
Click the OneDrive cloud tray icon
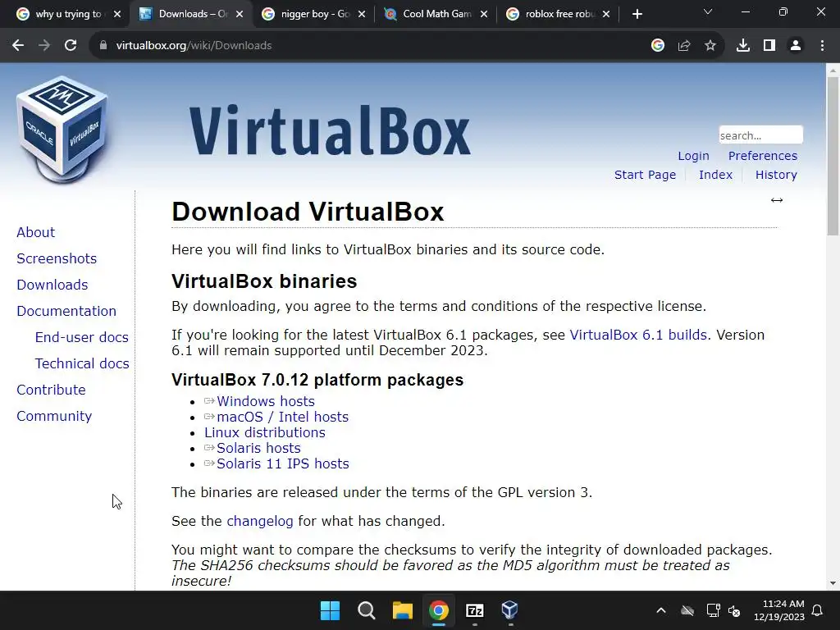pyautogui.click(x=687, y=610)
